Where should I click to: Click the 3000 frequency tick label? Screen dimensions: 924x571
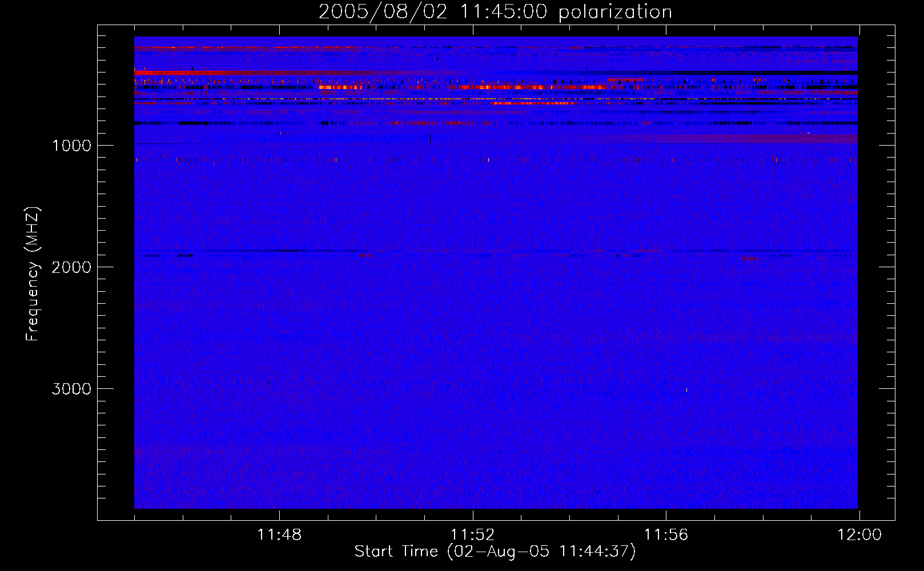tap(71, 389)
